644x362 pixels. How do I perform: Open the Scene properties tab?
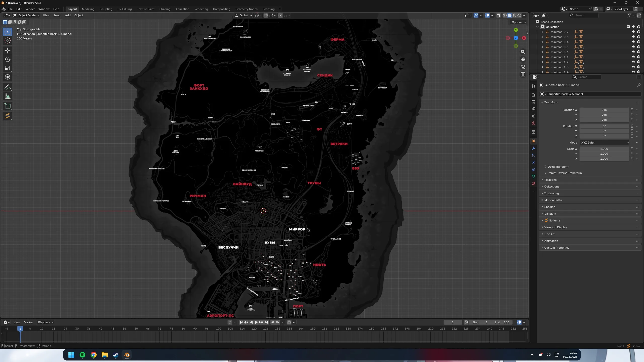pyautogui.click(x=534, y=116)
